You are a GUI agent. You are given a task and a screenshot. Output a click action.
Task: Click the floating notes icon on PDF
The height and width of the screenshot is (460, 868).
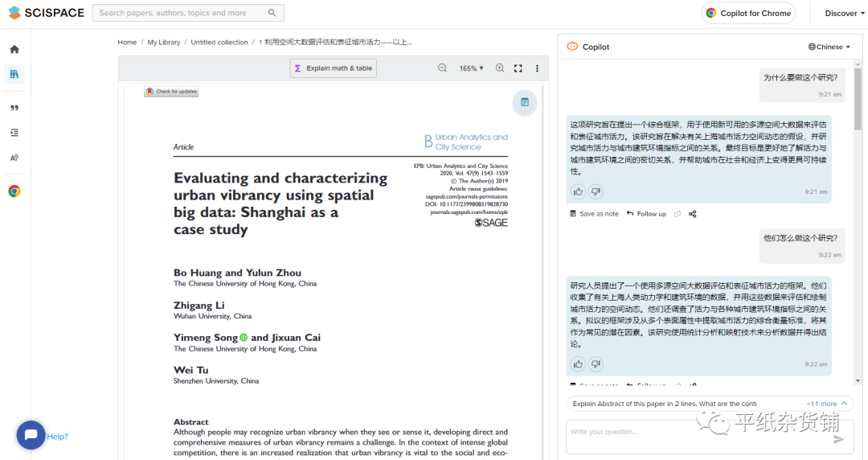click(524, 102)
